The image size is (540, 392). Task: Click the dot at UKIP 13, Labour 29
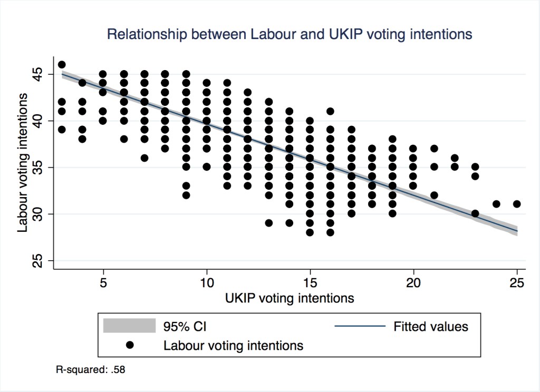pos(268,223)
